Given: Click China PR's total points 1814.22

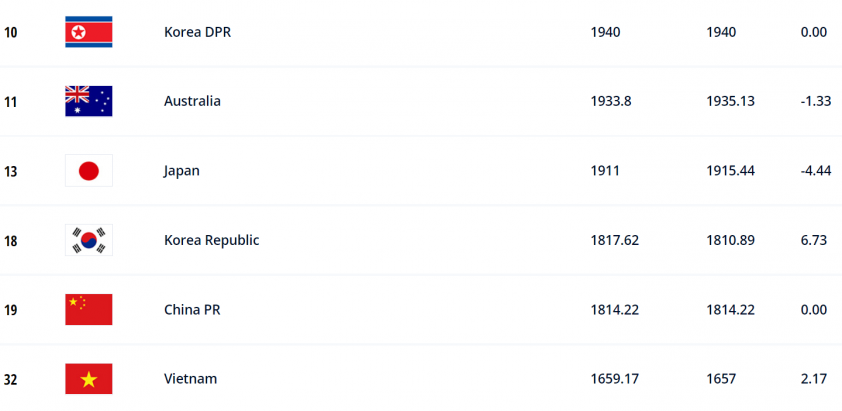Looking at the screenshot, I should (x=615, y=310).
